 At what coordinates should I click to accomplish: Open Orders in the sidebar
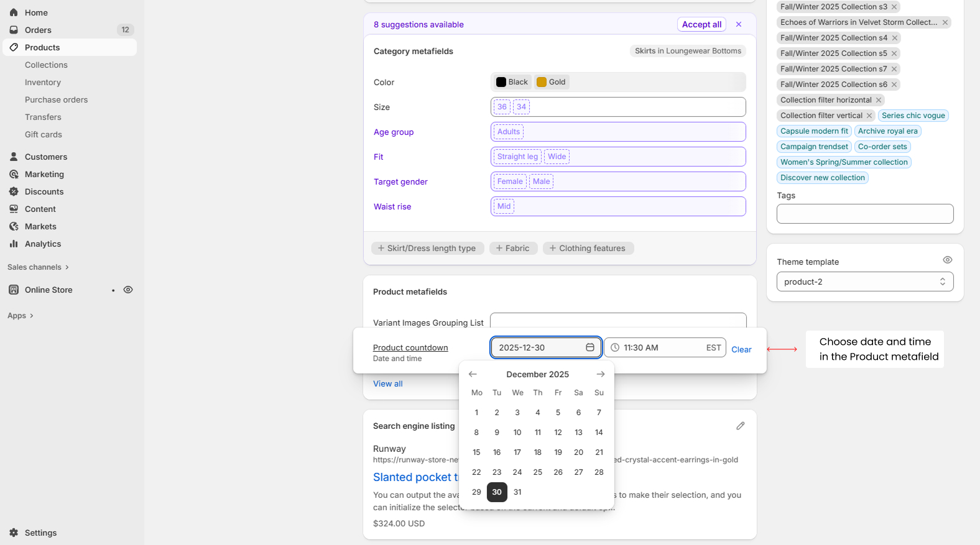click(38, 30)
